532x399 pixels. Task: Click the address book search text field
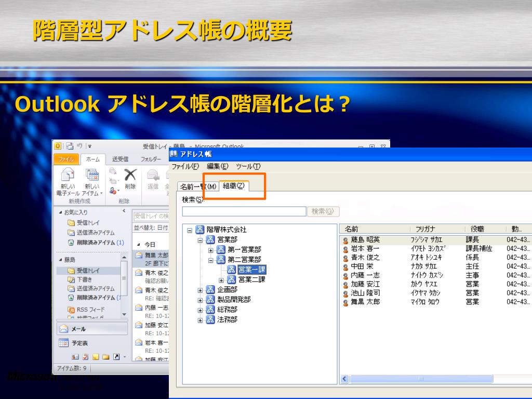[244, 211]
